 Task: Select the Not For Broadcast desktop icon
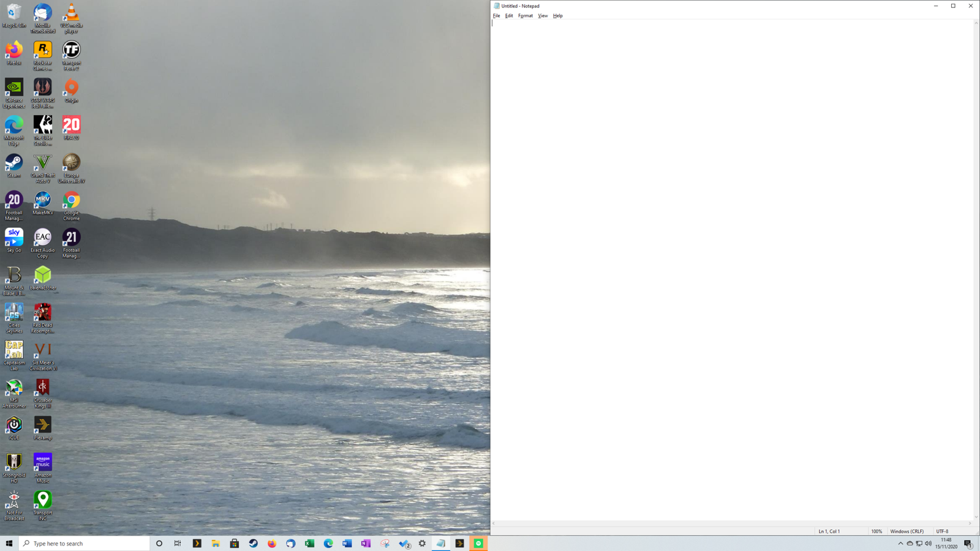[x=13, y=505]
